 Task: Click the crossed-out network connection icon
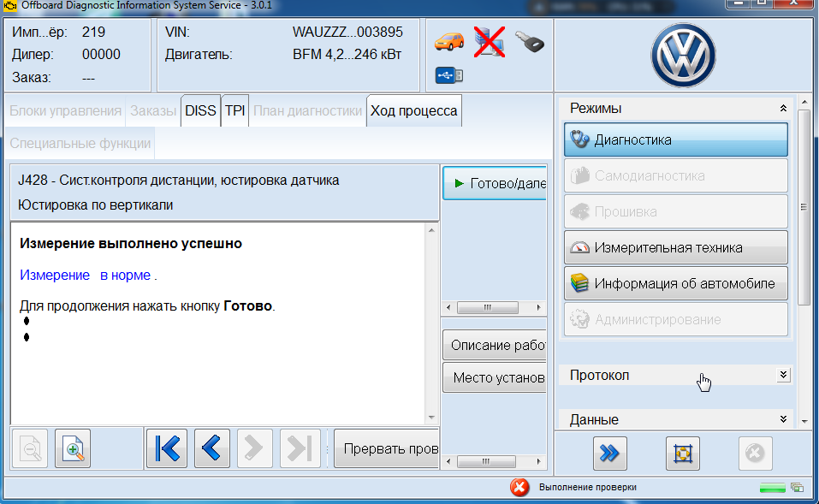pyautogui.click(x=489, y=41)
